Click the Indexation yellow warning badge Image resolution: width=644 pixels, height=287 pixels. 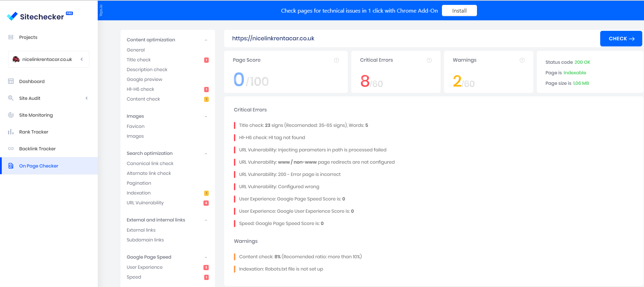pyautogui.click(x=207, y=193)
